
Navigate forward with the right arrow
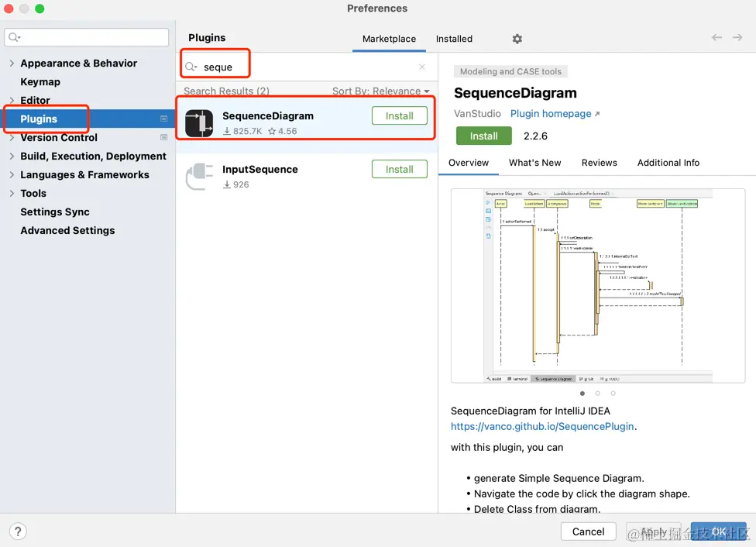coord(737,37)
